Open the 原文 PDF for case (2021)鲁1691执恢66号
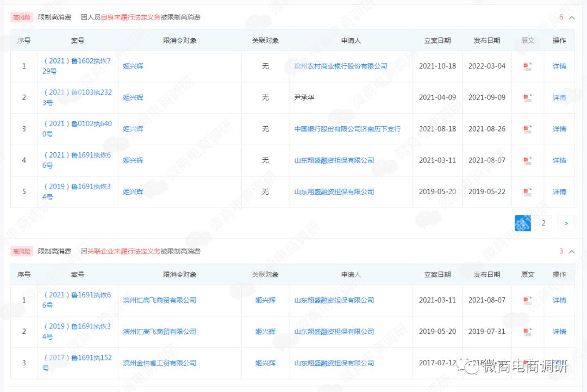Screen dimensions: 587x392 click(x=527, y=160)
